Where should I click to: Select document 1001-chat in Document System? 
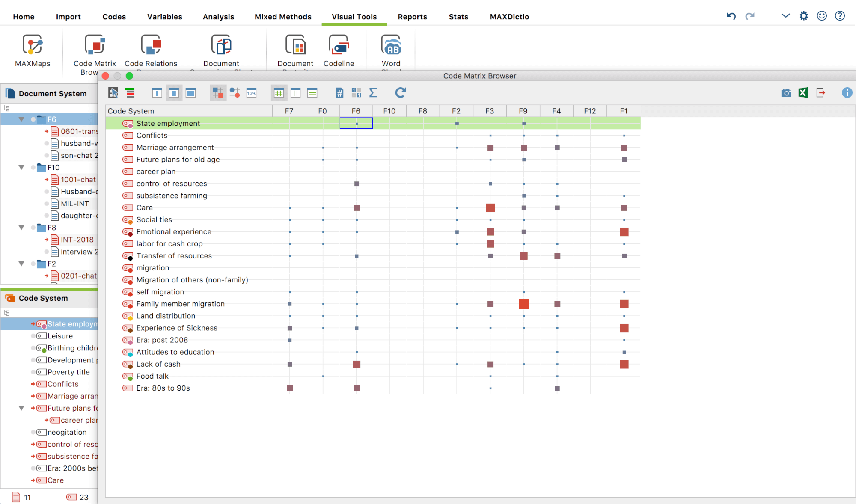coord(78,180)
